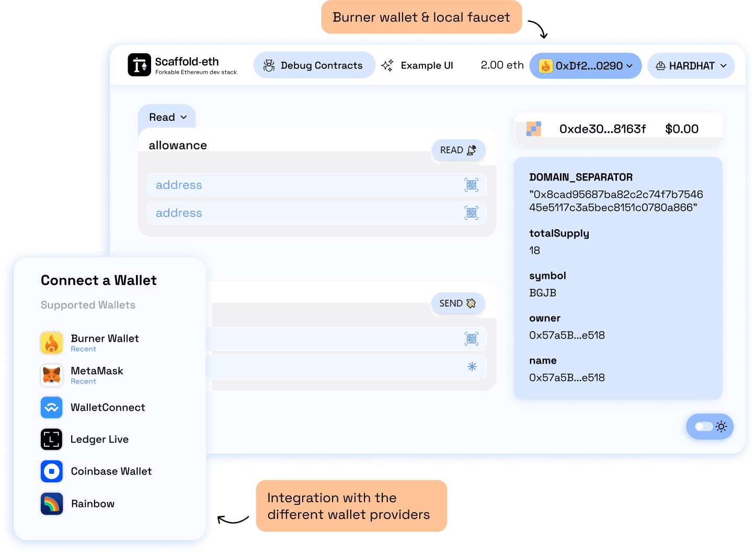Click the Coinbase Wallet icon

(52, 471)
